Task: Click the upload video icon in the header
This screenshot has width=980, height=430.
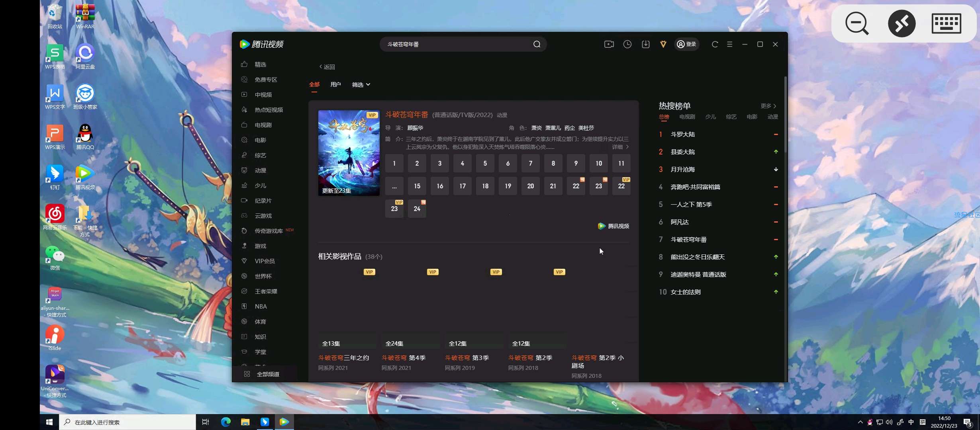Action: (x=609, y=44)
